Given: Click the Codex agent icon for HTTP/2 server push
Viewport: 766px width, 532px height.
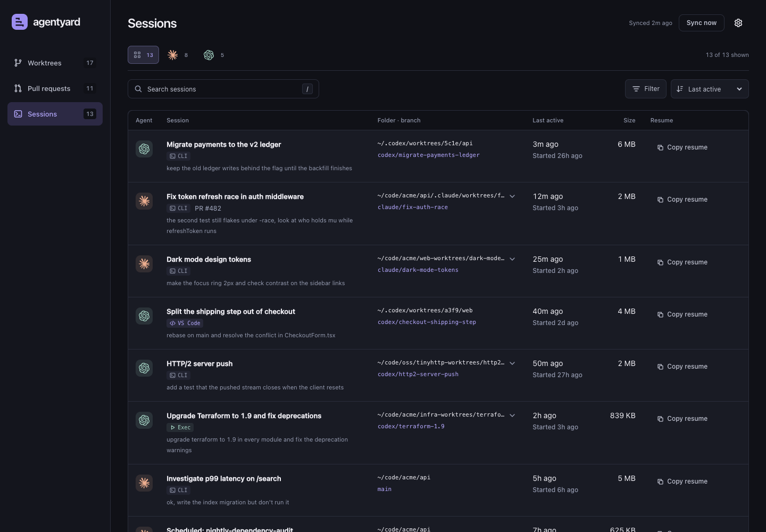Looking at the screenshot, I should click(x=144, y=368).
